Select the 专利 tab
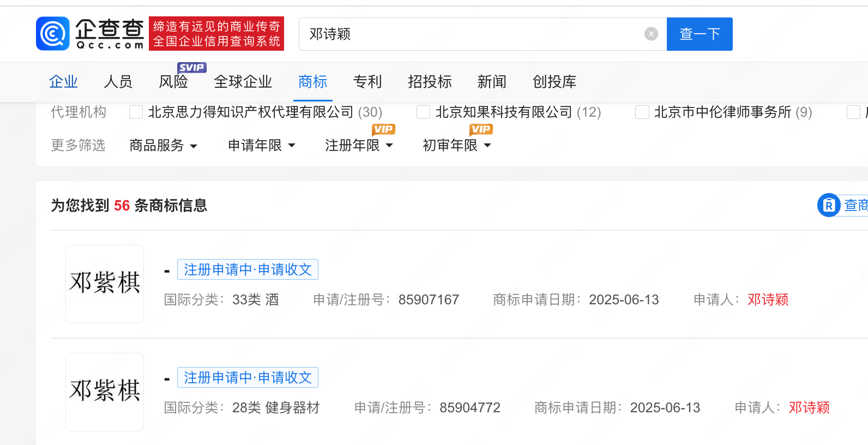The image size is (868, 445). (x=367, y=82)
